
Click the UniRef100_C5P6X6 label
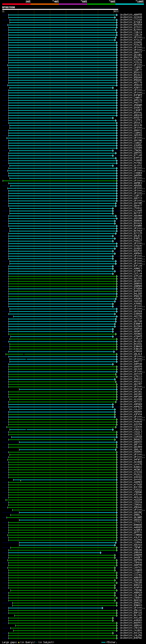131,562
